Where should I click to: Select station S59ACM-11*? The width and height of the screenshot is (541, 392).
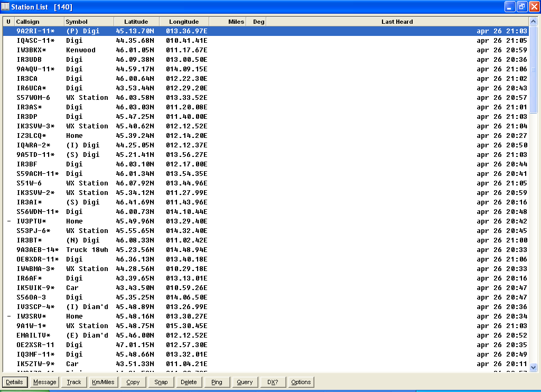click(266, 174)
